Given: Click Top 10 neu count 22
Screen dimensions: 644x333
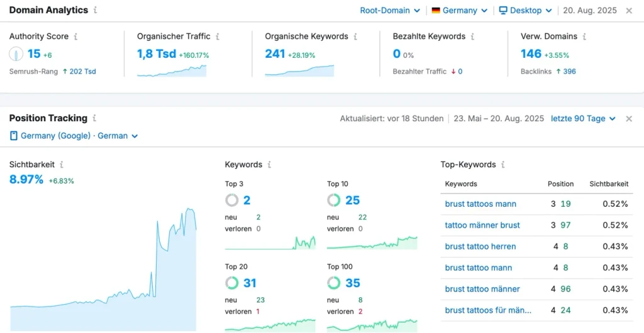Looking at the screenshot, I should click(362, 217).
